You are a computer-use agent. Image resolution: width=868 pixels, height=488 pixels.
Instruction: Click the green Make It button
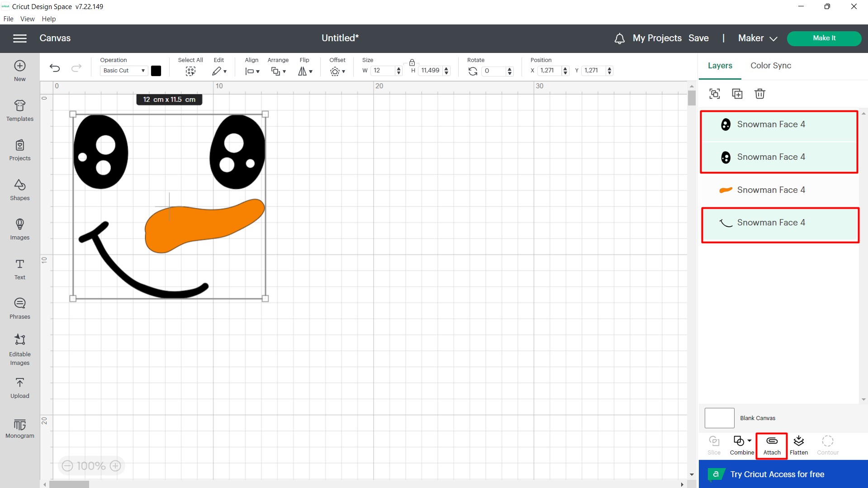(824, 38)
